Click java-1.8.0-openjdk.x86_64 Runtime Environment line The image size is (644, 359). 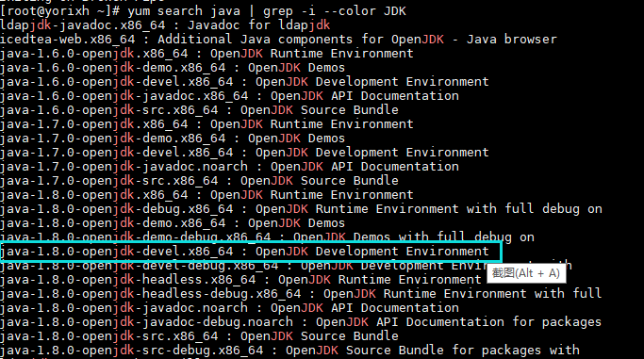[x=206, y=195]
